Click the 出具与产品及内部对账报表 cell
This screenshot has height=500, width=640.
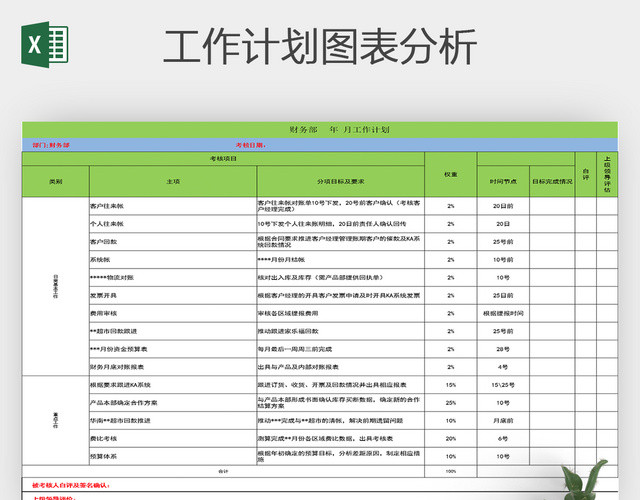coord(341,367)
